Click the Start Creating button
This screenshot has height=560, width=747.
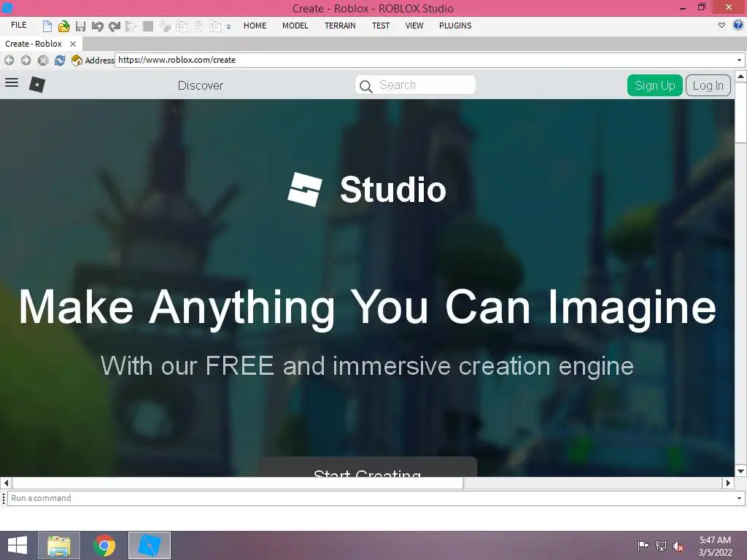368,467
